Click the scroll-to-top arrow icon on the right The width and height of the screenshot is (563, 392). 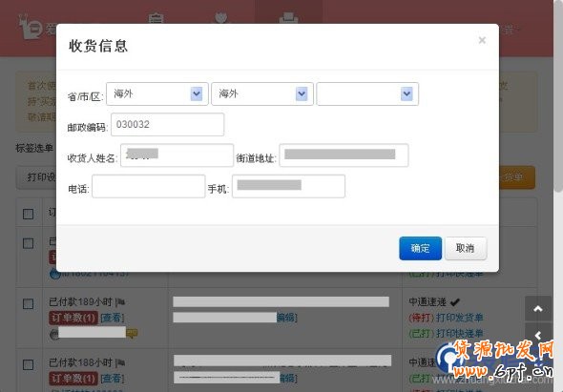click(x=538, y=308)
